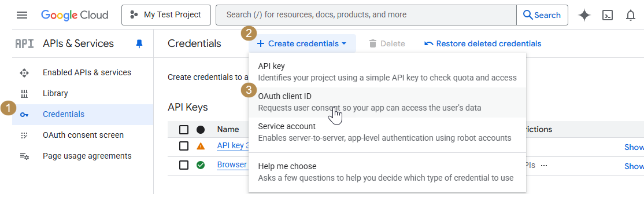Open the API key 3 link

(233, 146)
